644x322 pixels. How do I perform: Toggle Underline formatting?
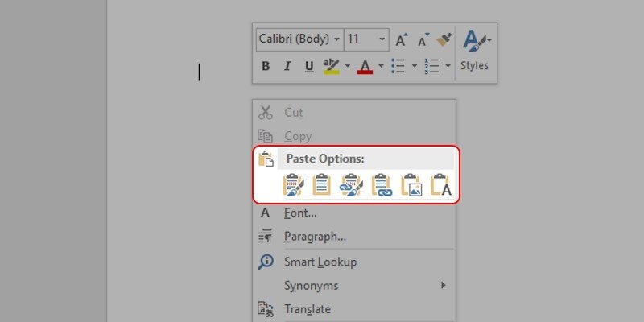pos(307,66)
